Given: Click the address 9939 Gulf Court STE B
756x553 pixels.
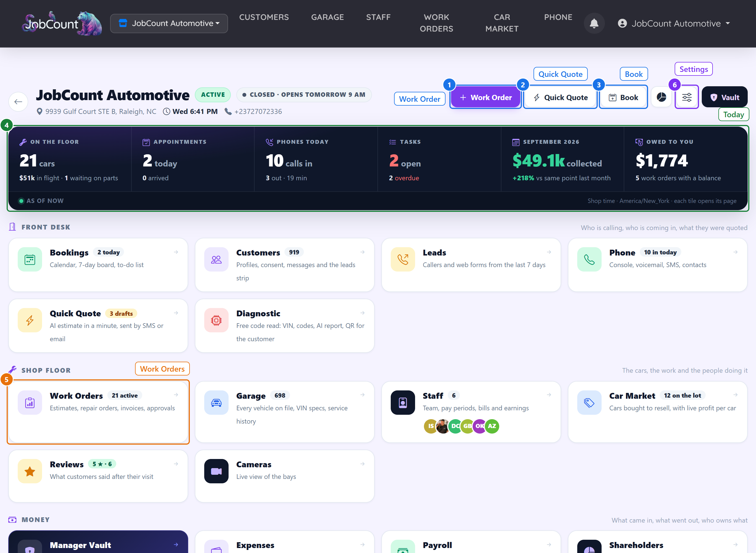Looking at the screenshot, I should [100, 111].
